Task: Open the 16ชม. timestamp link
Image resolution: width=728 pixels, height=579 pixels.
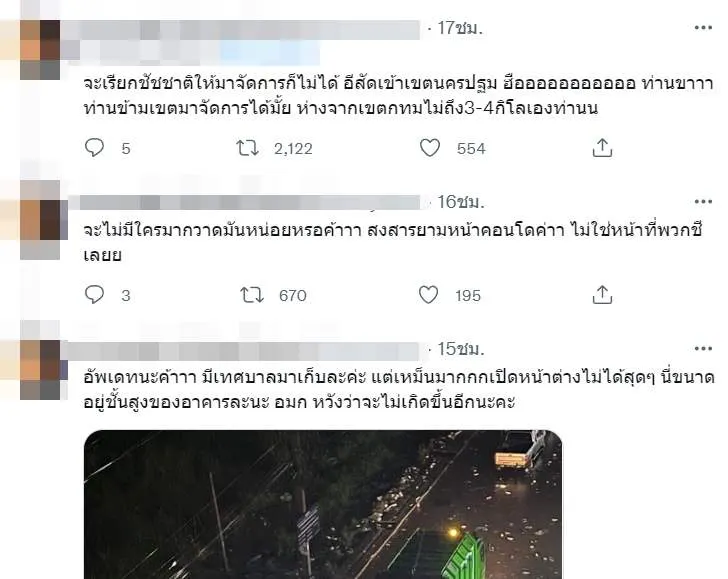Action: point(461,202)
